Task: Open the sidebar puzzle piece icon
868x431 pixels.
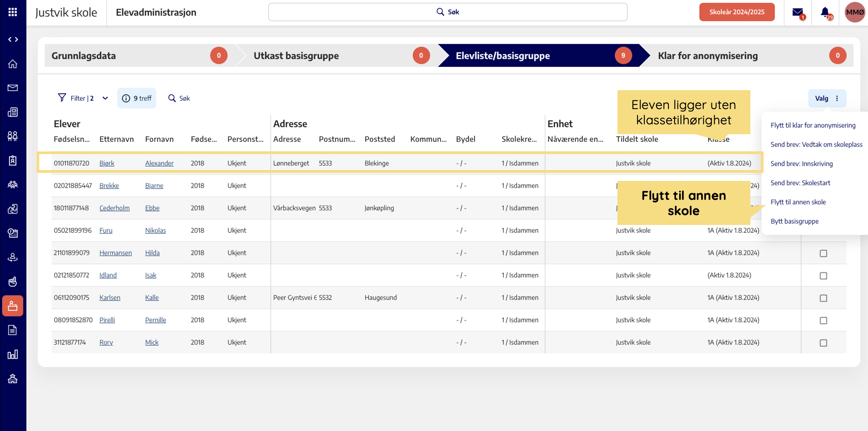Action: tap(13, 209)
